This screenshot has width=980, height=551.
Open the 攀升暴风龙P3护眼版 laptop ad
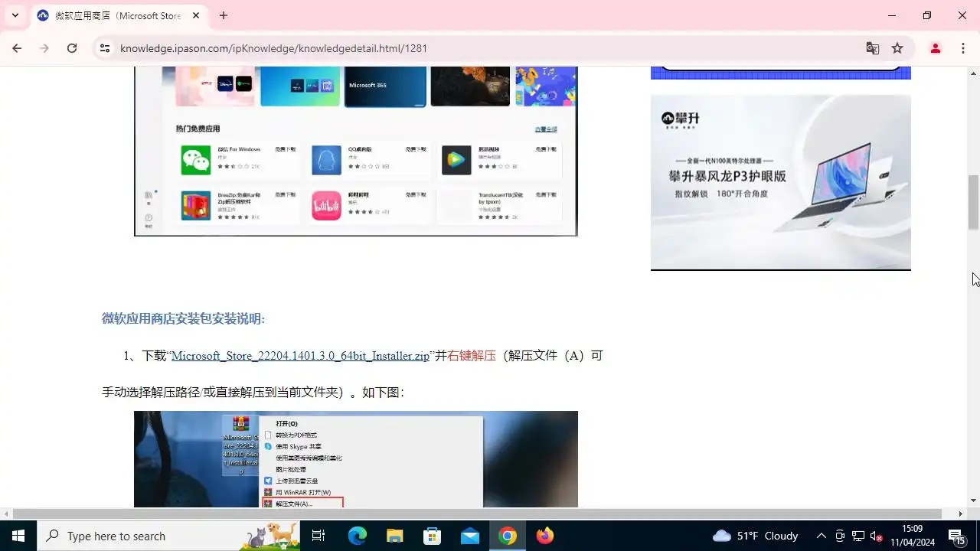(781, 182)
